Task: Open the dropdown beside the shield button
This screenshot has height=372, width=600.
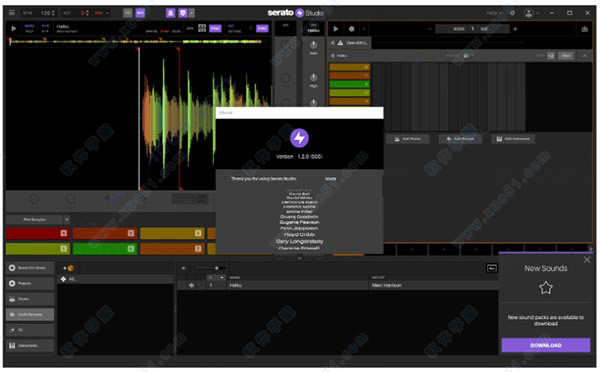Action: pos(192,13)
